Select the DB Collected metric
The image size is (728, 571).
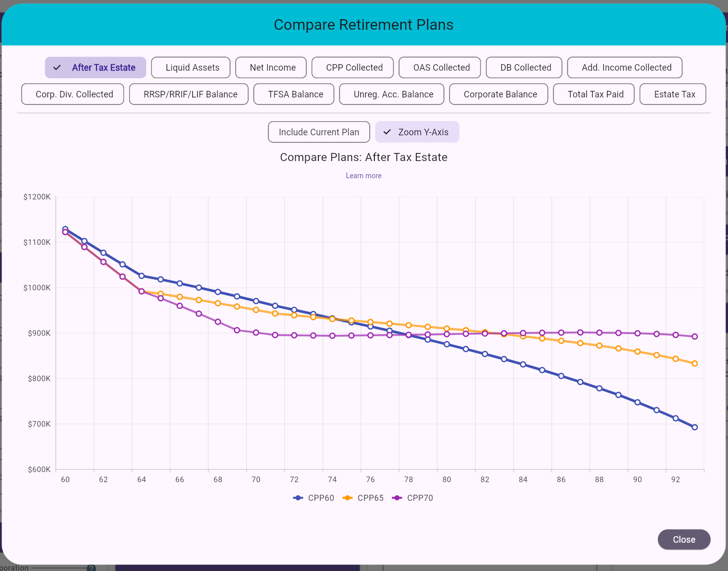coord(524,67)
